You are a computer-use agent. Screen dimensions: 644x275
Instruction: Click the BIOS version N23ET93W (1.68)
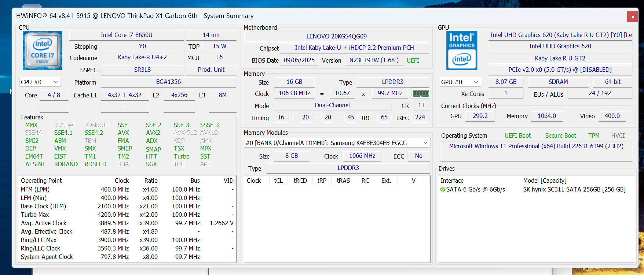point(374,60)
